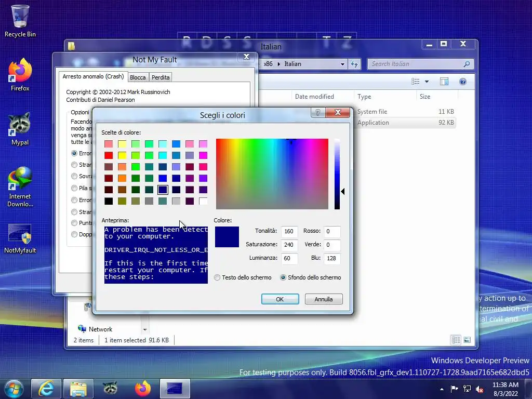Expand the x86 breadcrumb arrow
Viewport: 532px width, 399px height.
coord(279,64)
